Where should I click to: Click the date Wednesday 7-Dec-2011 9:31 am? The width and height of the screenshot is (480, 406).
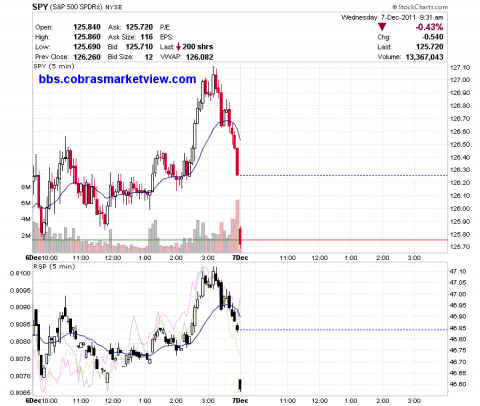point(392,17)
